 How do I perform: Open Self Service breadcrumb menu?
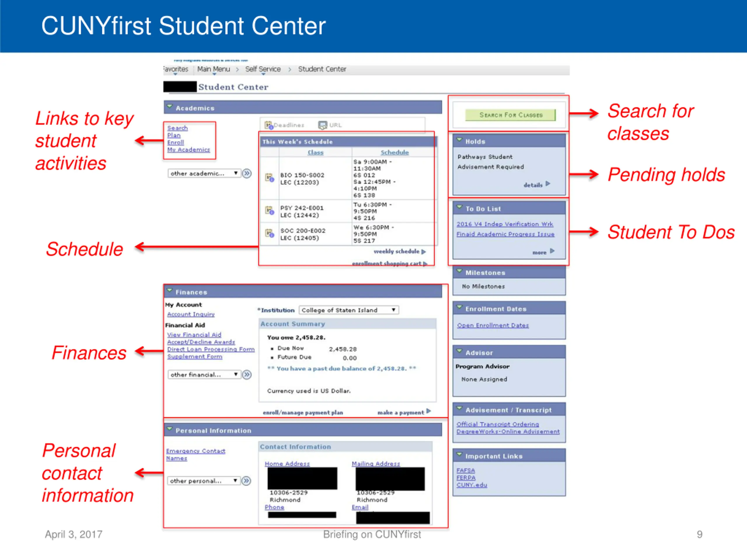point(263,69)
